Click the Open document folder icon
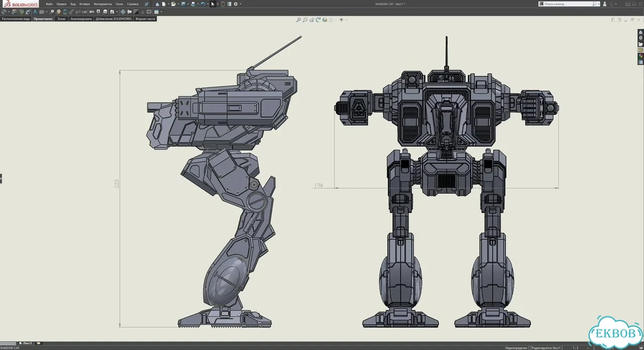This screenshot has width=644, height=350. 173,4
